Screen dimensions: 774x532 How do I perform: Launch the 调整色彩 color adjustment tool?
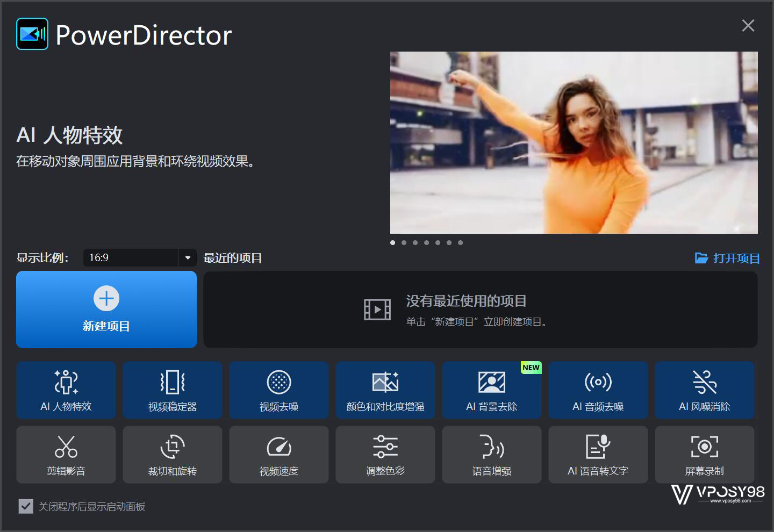[x=385, y=455]
